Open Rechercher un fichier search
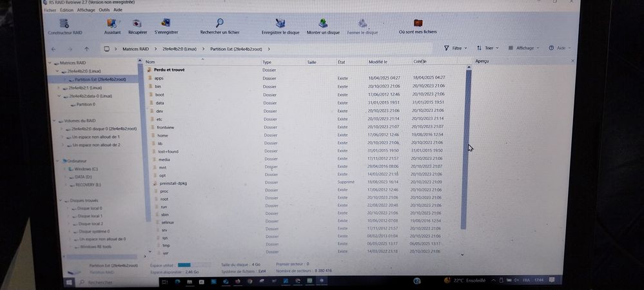The image size is (644, 290). [219, 24]
